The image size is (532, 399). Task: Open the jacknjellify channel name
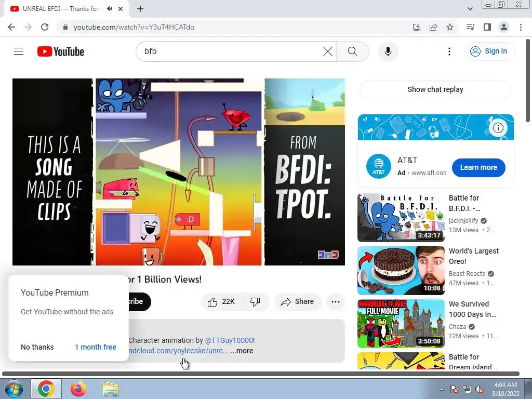[x=463, y=220]
